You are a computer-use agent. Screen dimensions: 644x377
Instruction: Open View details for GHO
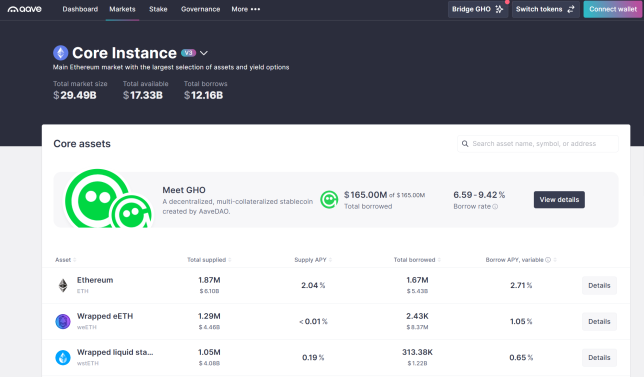pos(559,200)
